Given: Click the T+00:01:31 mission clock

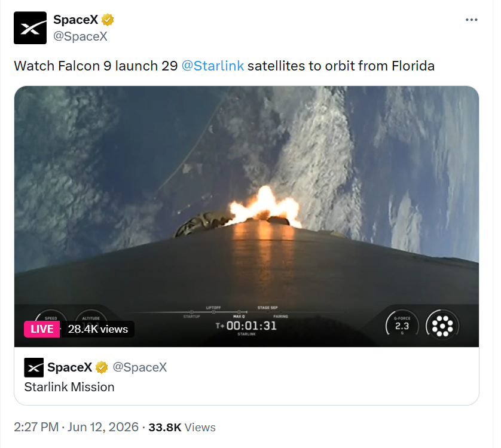Looking at the screenshot, I should coord(246,326).
